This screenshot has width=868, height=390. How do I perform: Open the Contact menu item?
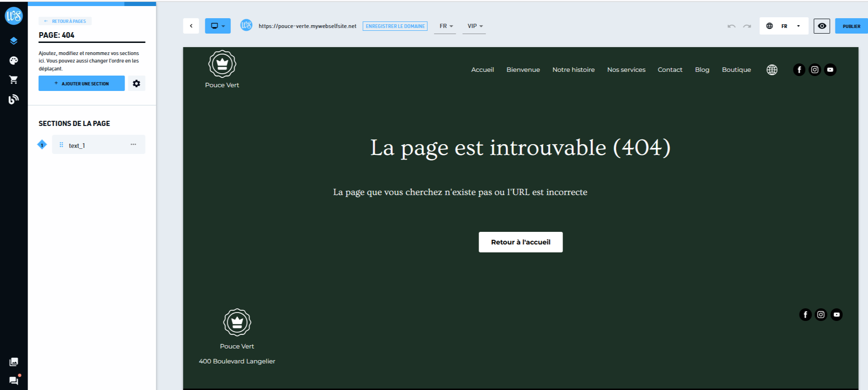(670, 70)
